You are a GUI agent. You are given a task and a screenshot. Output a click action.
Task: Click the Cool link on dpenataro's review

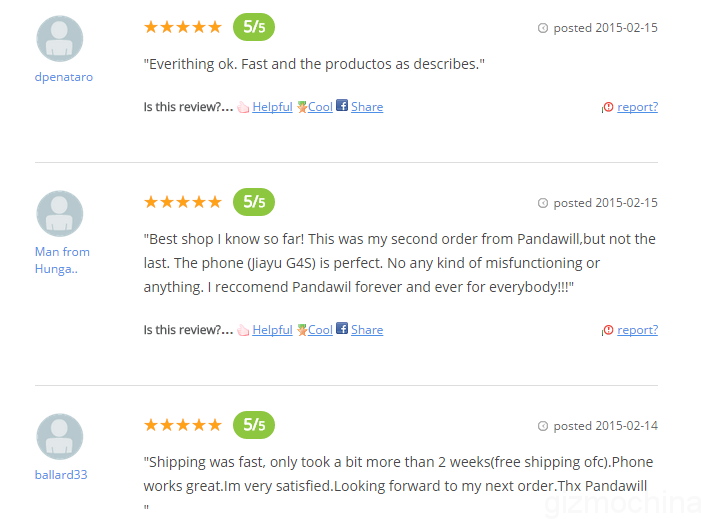320,107
